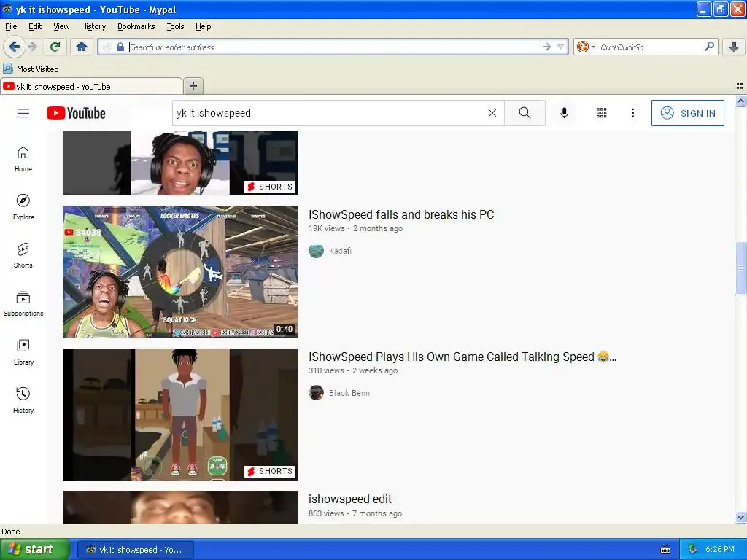This screenshot has width=747, height=560.
Task: Open Explore in YouTube sidebar
Action: (x=23, y=207)
